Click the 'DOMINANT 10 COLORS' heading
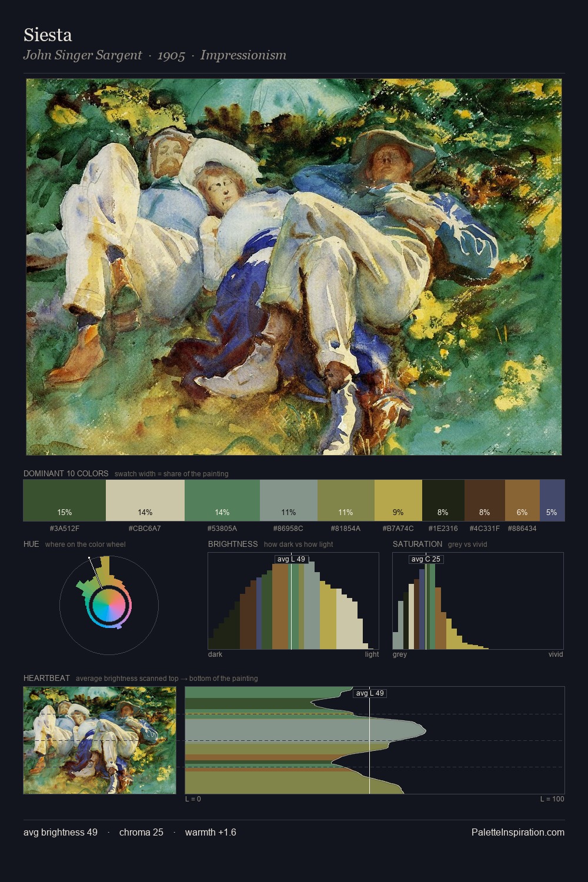The width and height of the screenshot is (588, 882). [x=66, y=473]
